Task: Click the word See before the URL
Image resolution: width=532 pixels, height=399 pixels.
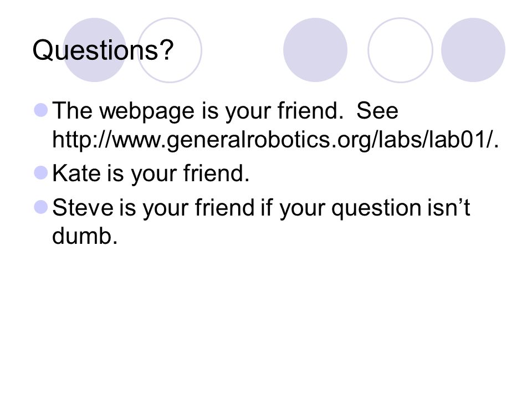Action: tap(377, 111)
